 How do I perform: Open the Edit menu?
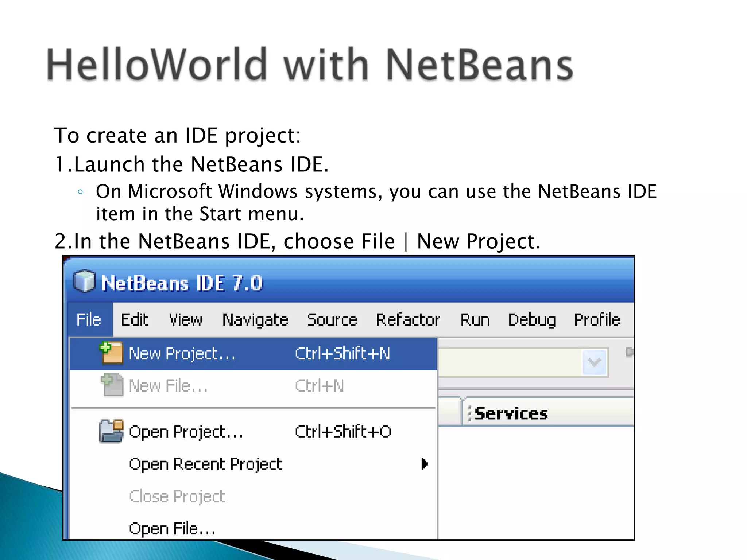(135, 320)
